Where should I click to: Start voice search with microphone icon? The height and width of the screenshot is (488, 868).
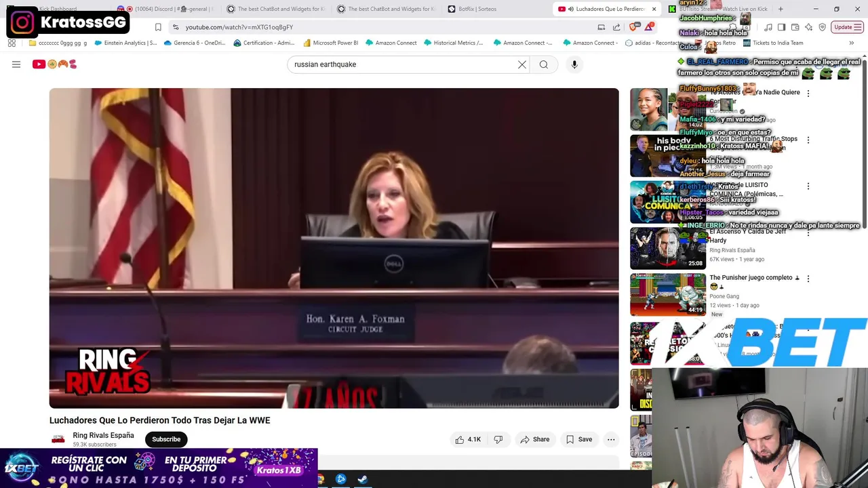[574, 64]
